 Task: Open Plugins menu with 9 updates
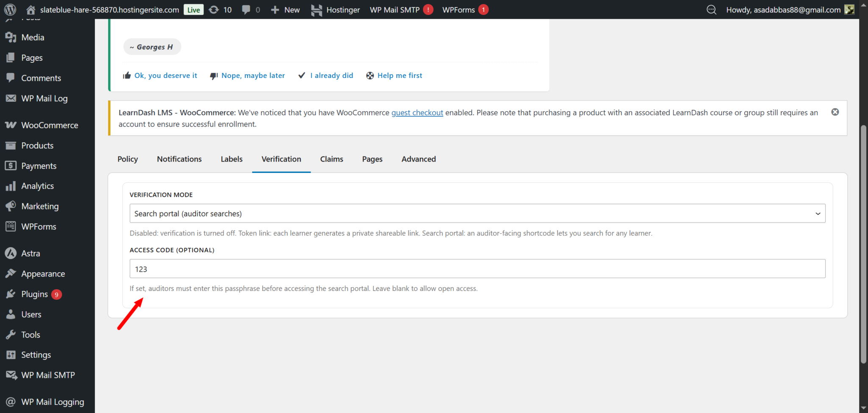[x=35, y=294]
